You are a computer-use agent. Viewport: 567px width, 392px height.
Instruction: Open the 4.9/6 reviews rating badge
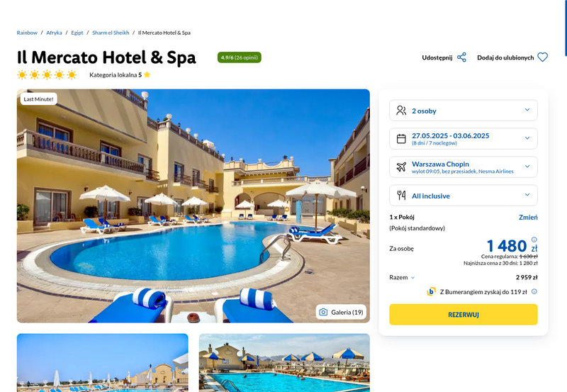(x=239, y=57)
